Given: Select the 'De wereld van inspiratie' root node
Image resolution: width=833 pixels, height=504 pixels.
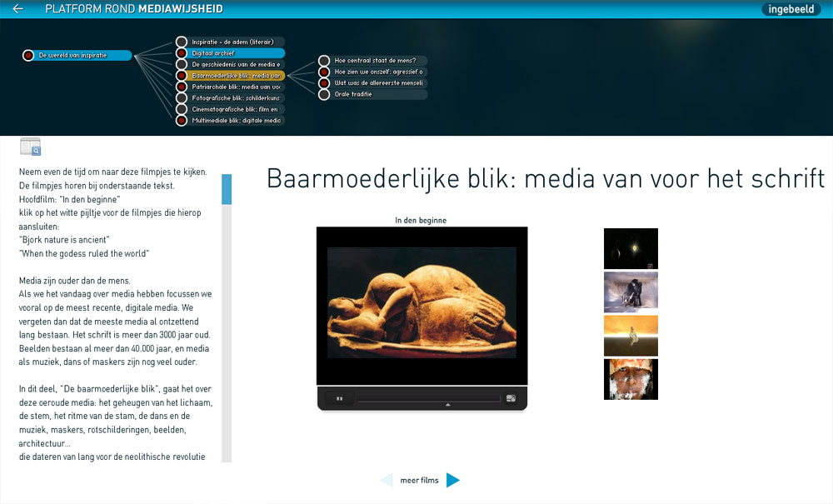Looking at the screenshot, I should click(x=77, y=55).
